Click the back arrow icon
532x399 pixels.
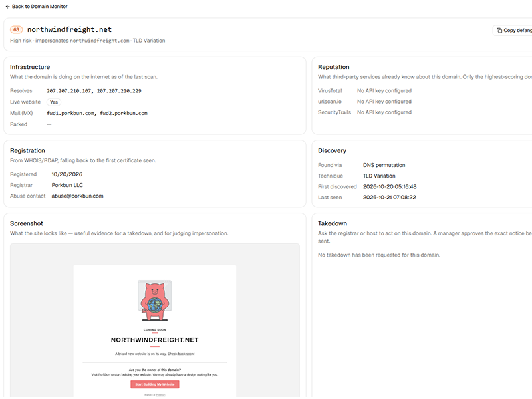coord(7,7)
